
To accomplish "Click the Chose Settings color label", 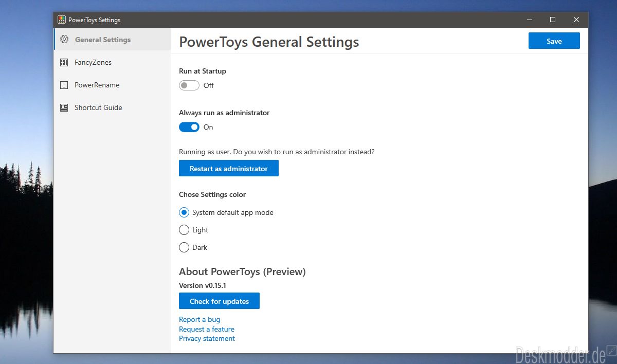I will pos(212,194).
